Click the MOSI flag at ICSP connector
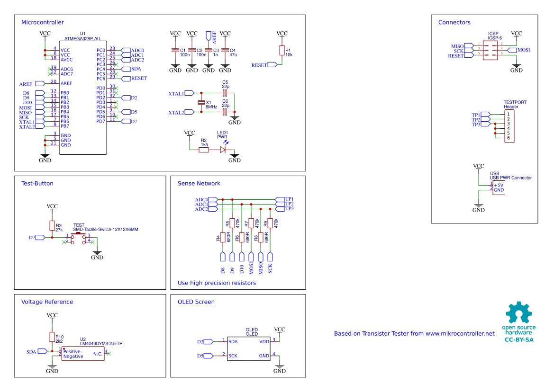The height and width of the screenshot is (392, 554). click(x=512, y=51)
